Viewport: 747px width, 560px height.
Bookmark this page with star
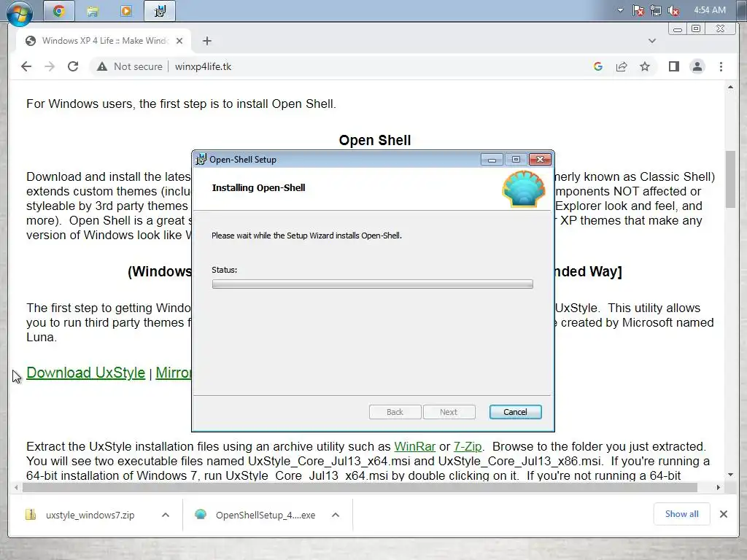pyautogui.click(x=645, y=66)
